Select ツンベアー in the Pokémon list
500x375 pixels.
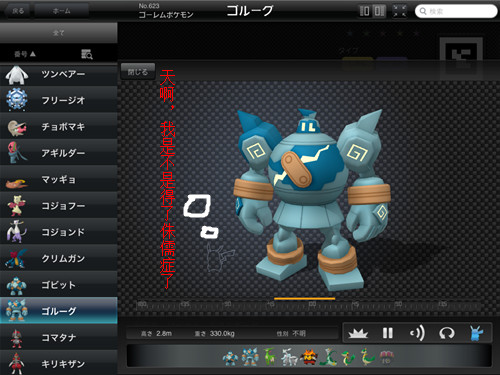59,74
